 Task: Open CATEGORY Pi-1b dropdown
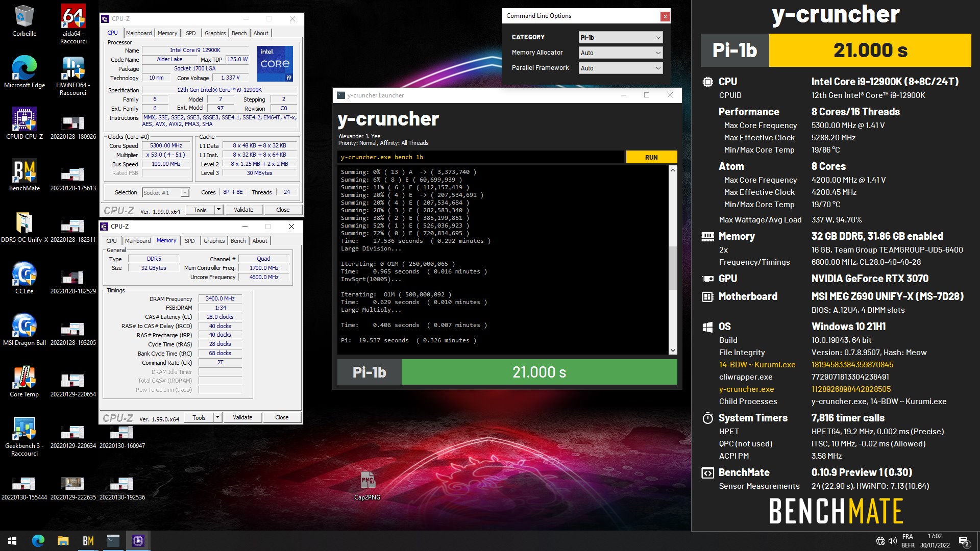[x=621, y=37]
